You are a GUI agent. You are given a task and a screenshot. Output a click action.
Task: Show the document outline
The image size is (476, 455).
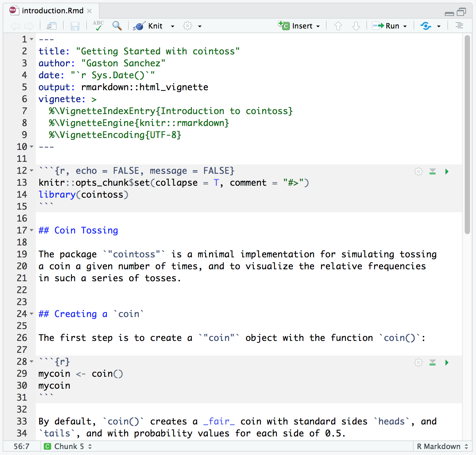pyautogui.click(x=459, y=26)
